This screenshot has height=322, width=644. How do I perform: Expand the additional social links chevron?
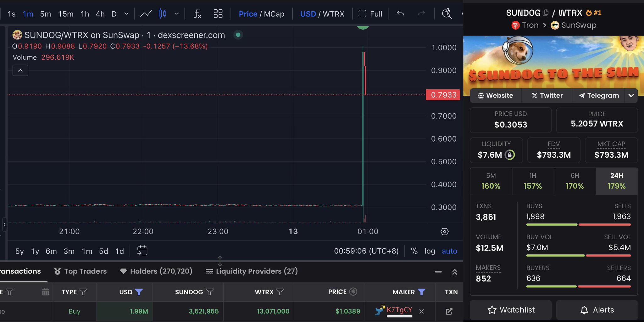[x=631, y=96]
